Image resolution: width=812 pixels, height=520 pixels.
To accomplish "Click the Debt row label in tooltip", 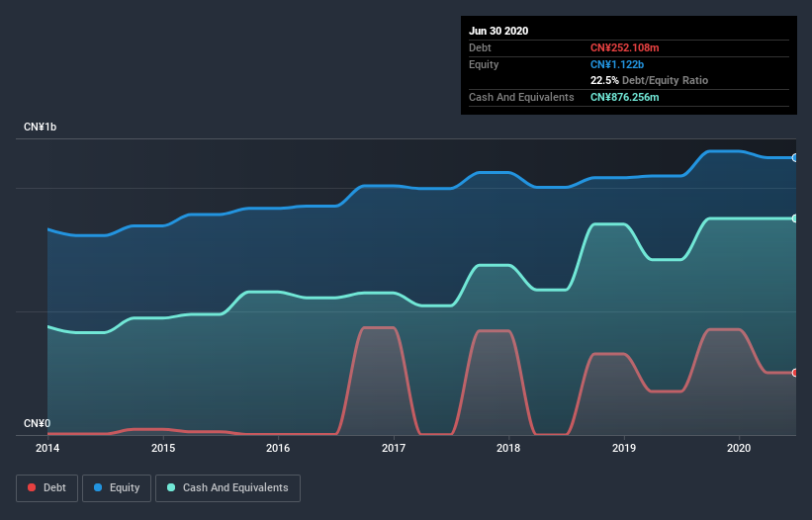I will click(480, 48).
